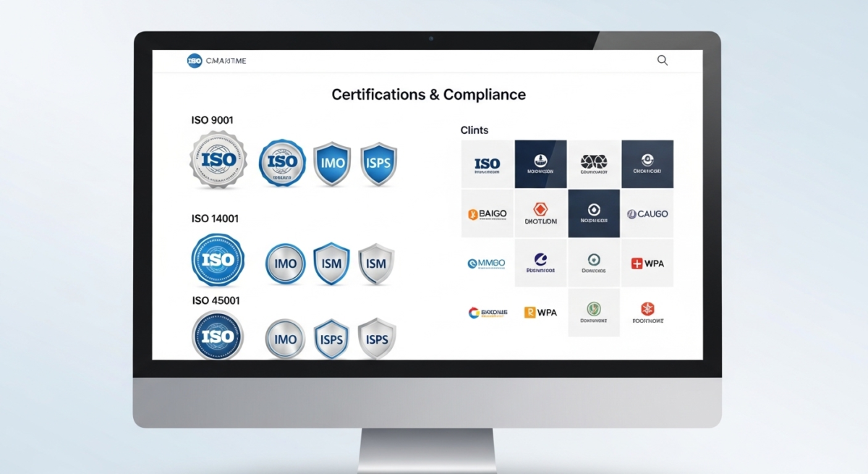Click the CAUGO client logo tile

pos(647,214)
